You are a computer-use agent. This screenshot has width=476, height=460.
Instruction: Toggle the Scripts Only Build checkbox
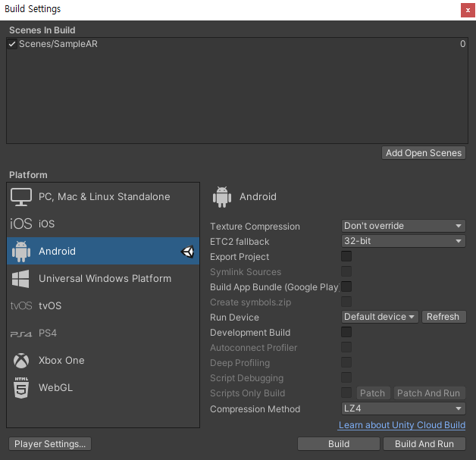pos(346,393)
